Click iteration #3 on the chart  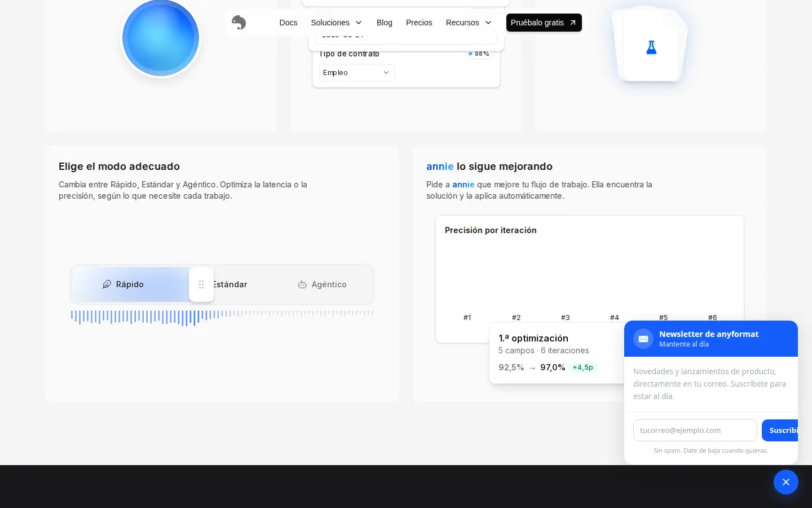(x=566, y=318)
